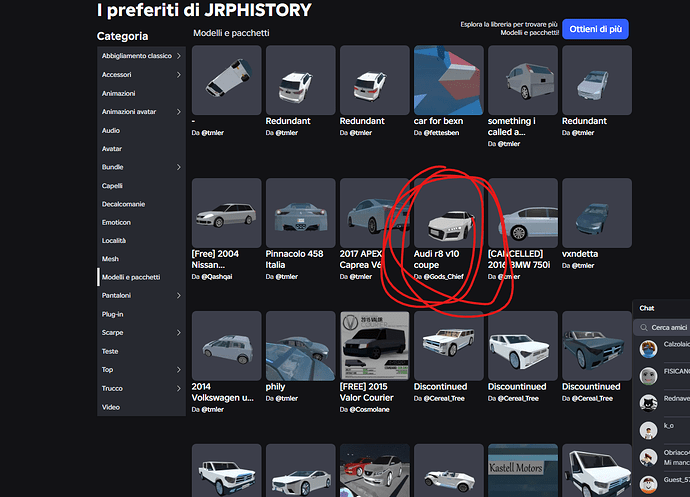Visit creator @Gods_Chief profile link
The image size is (690, 497).
coord(444,276)
